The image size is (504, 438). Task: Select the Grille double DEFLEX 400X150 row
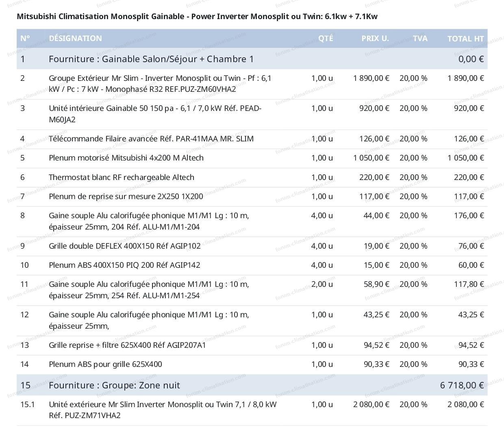coord(124,246)
